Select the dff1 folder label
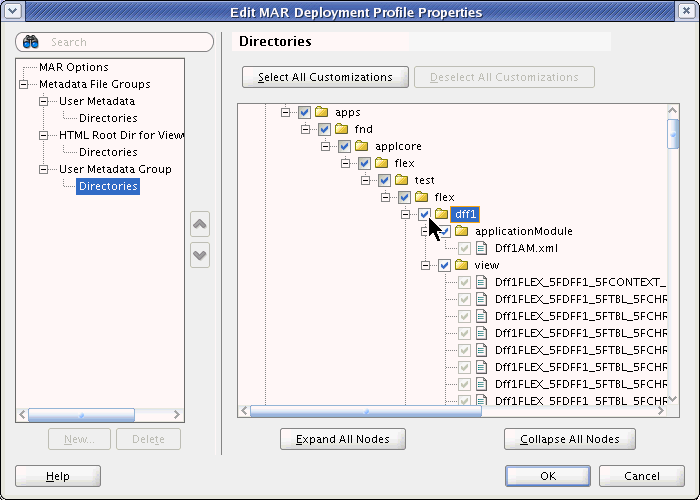 pos(465,214)
